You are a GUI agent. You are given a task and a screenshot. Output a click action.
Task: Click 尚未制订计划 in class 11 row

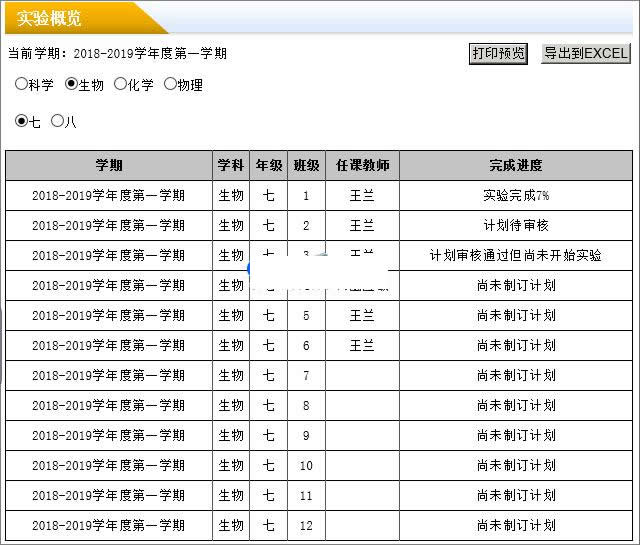[x=516, y=496]
